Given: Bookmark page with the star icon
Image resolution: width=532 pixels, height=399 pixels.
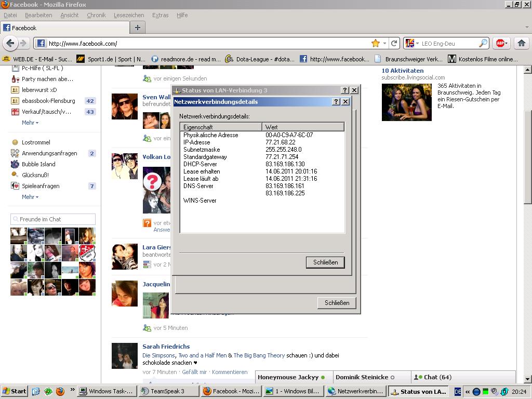Looking at the screenshot, I should coord(375,43).
